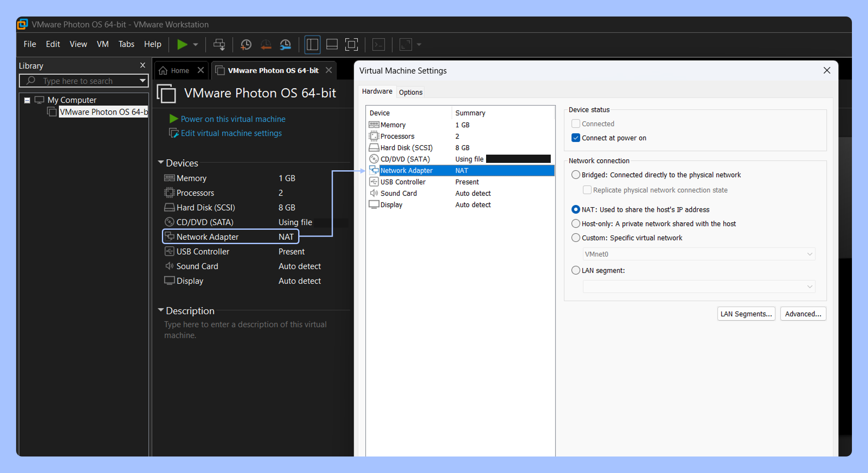
Task: Choose the LAN segment radio button
Action: (575, 271)
